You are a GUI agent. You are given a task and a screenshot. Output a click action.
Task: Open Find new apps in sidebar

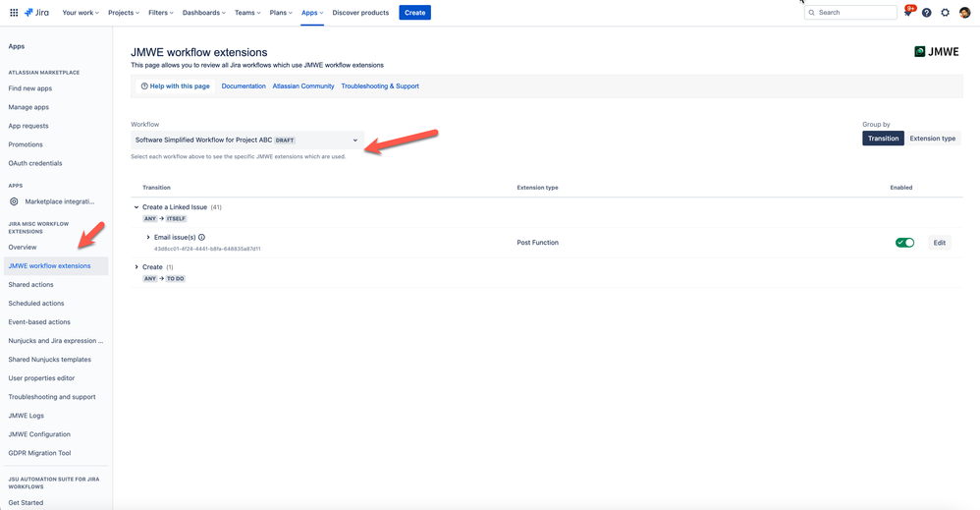pos(30,88)
